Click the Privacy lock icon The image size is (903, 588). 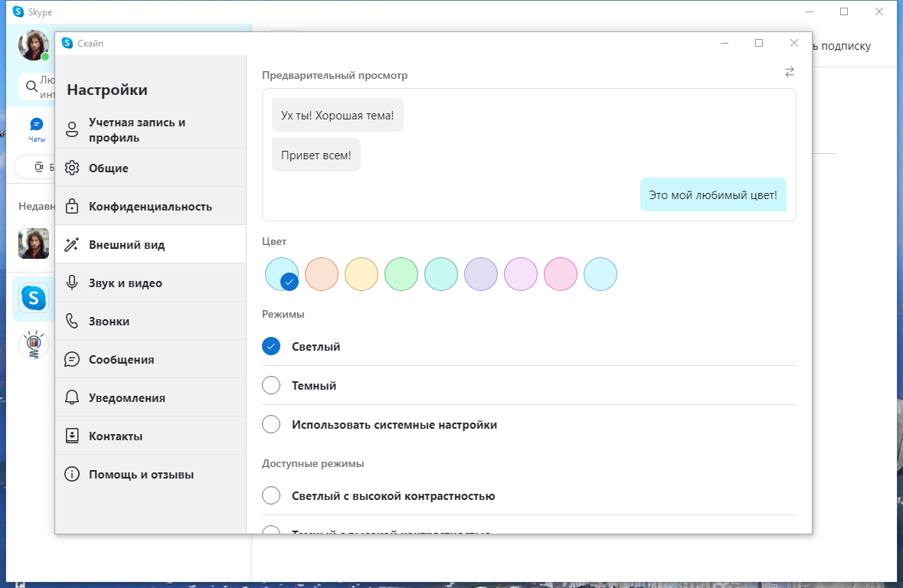coord(72,206)
